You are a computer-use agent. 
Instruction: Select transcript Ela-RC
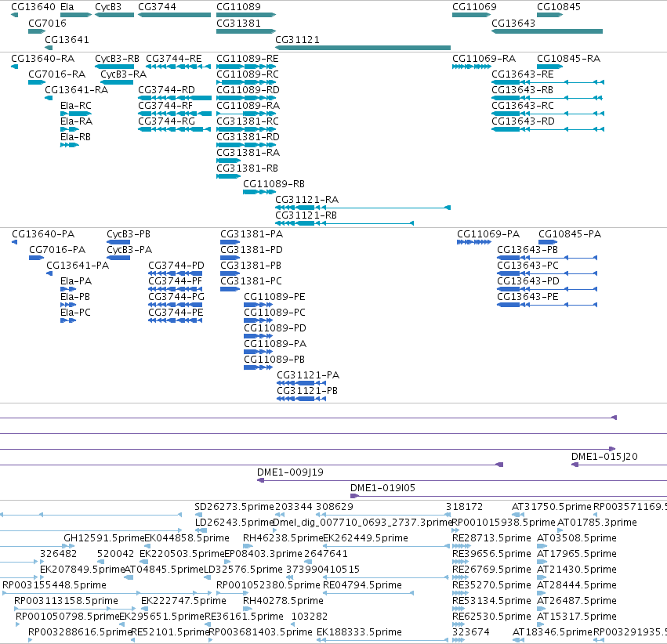[76, 114]
